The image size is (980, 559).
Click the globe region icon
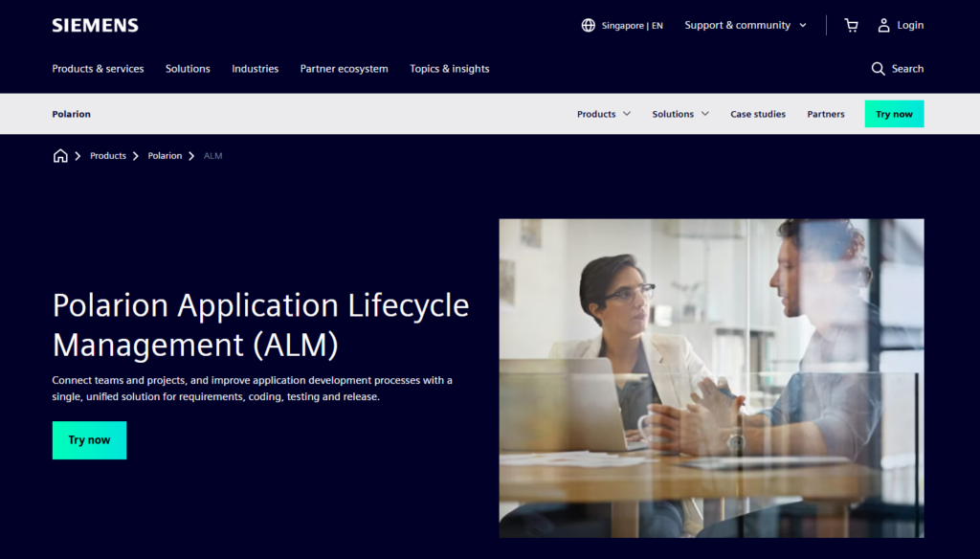point(589,25)
